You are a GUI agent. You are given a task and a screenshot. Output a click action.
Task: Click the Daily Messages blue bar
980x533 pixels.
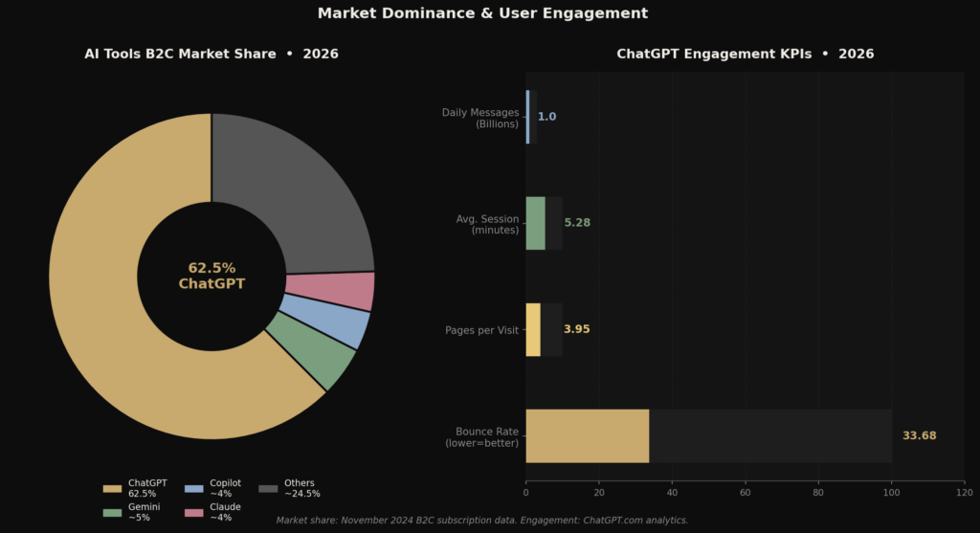pos(528,117)
